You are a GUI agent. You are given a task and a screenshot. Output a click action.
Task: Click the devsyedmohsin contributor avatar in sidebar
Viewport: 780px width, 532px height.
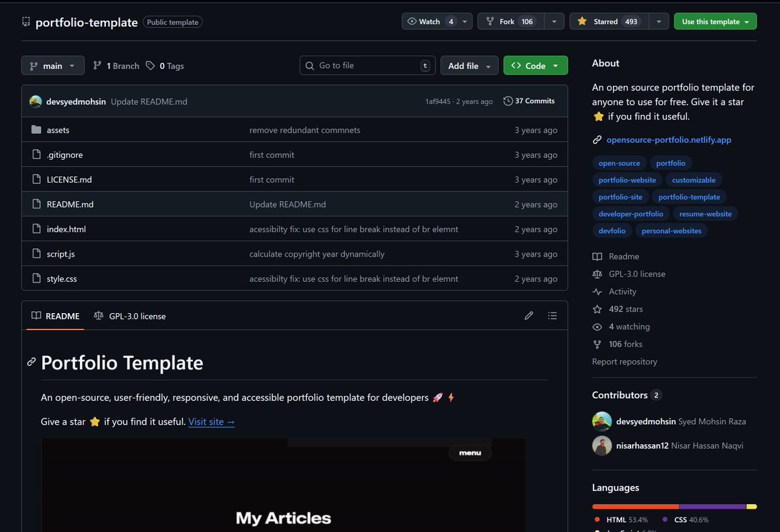click(602, 421)
